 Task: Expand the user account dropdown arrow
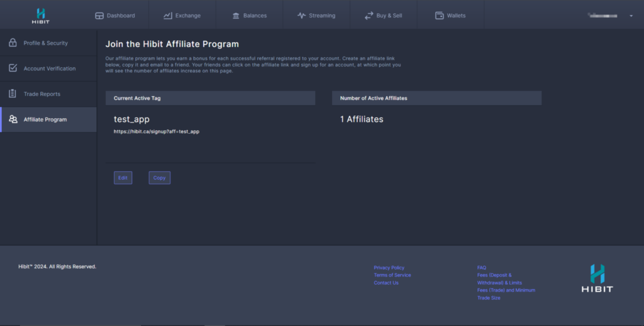point(631,16)
